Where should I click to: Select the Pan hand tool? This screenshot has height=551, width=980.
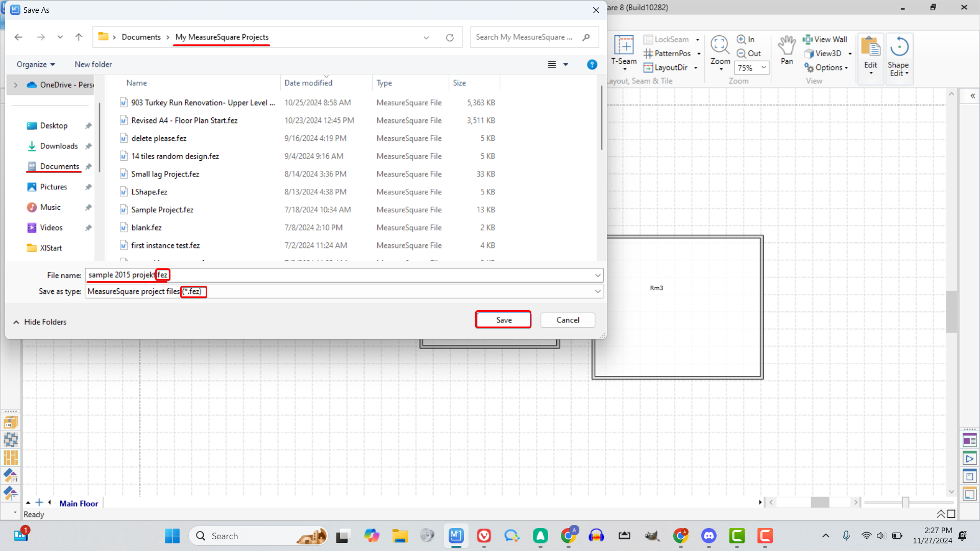pyautogui.click(x=787, y=47)
